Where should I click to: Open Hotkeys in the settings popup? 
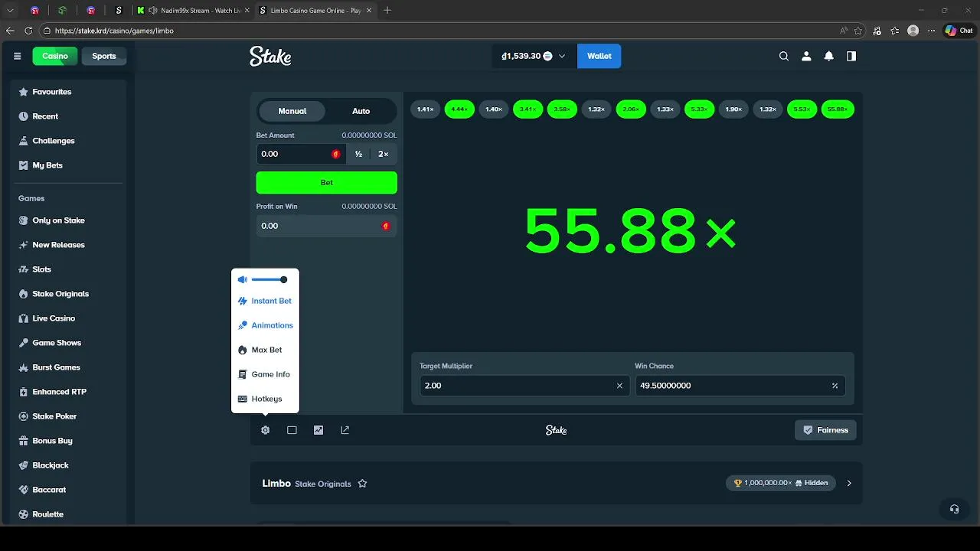[260, 399]
